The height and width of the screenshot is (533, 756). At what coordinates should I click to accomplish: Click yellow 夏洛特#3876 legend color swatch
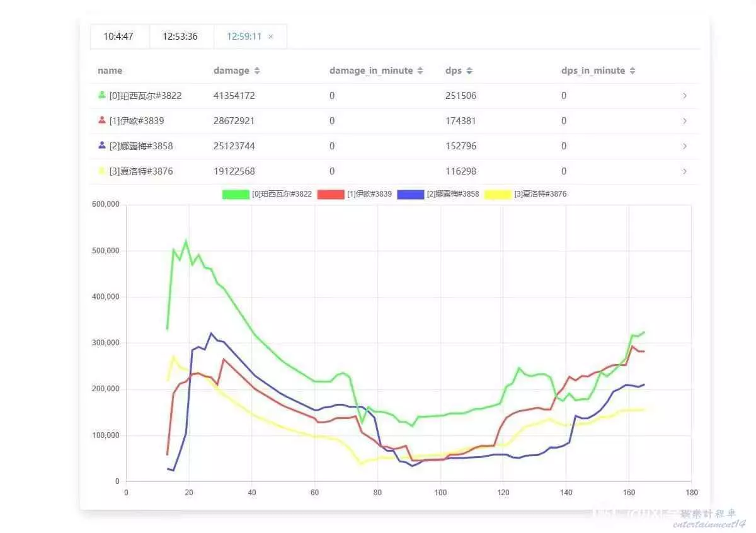[498, 195]
